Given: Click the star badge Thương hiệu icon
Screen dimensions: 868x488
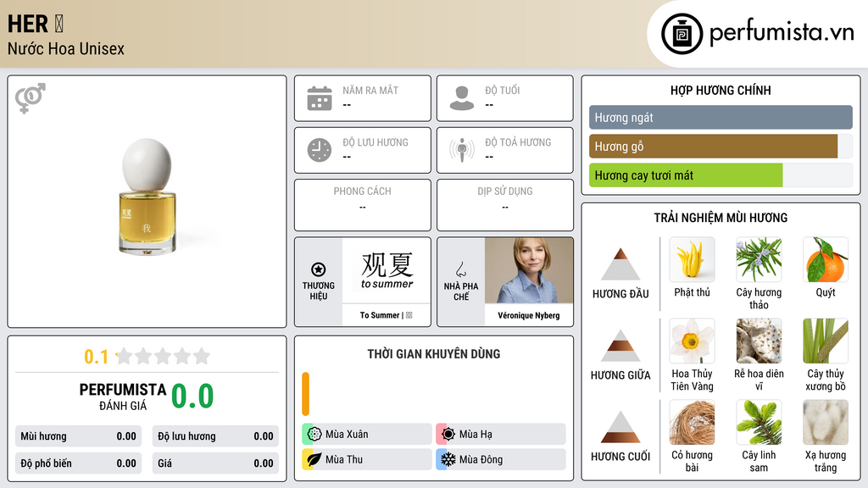Looking at the screenshot, I should point(319,269).
